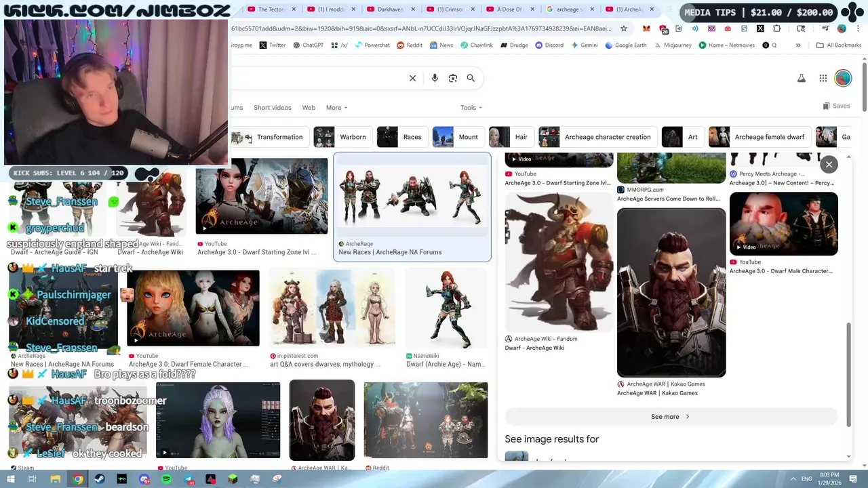
Task: Open the ChatGPT bookmark
Action: (x=308, y=45)
